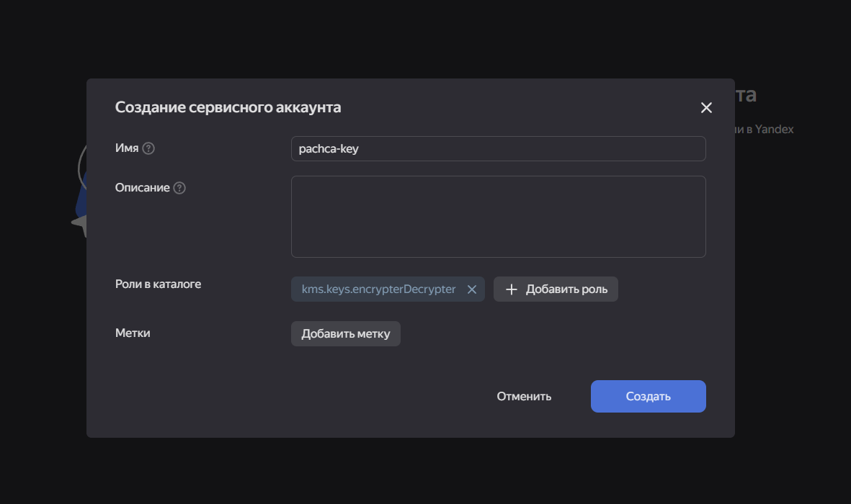Click the Роли в каталоге label
Image resolution: width=851 pixels, height=504 pixels.
[x=158, y=284]
